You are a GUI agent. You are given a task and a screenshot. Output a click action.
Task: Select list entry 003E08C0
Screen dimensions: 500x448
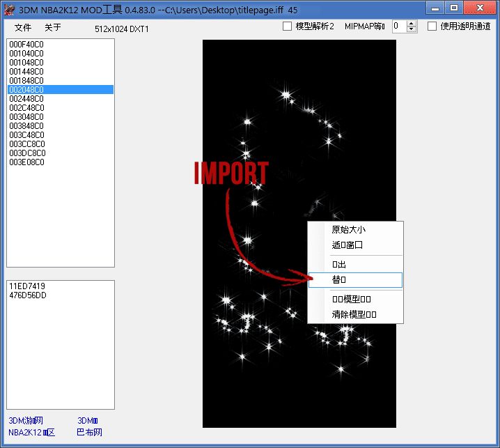61,162
